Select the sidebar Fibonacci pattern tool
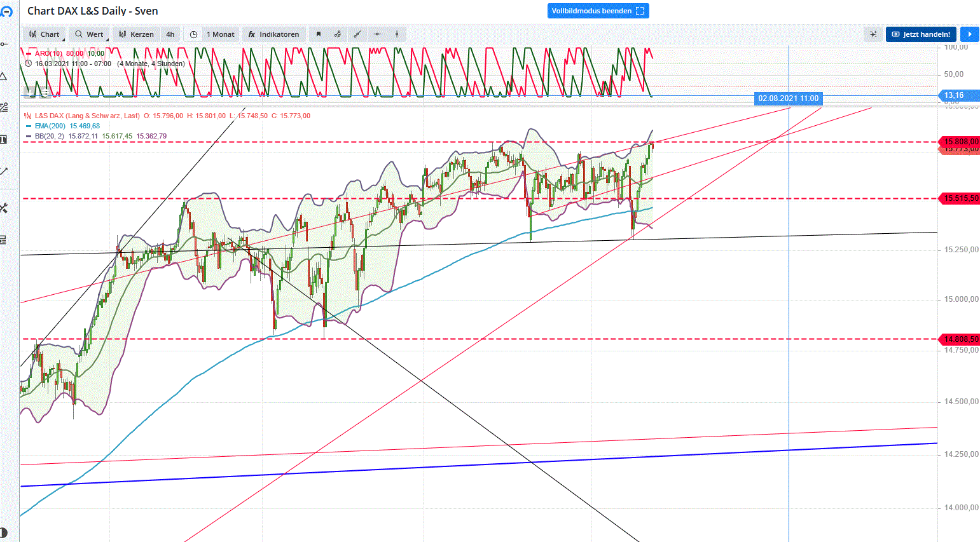The image size is (980, 542). pos(4,107)
